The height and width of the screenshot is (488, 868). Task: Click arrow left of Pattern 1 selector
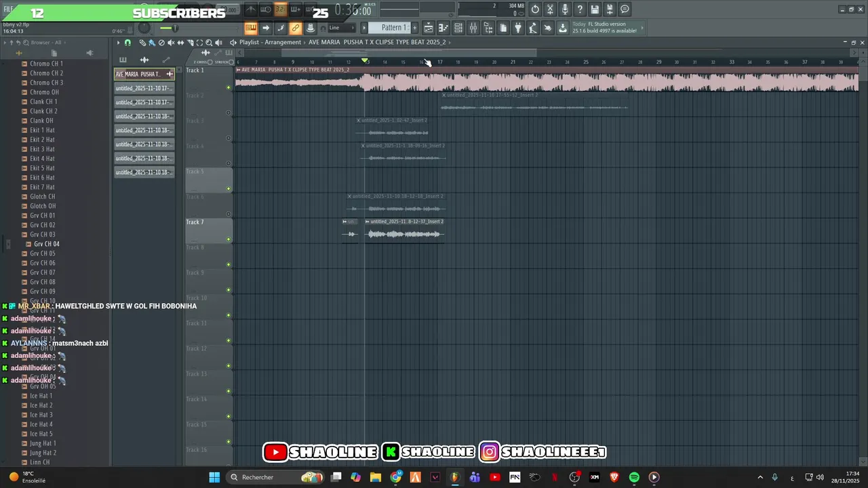(x=363, y=28)
